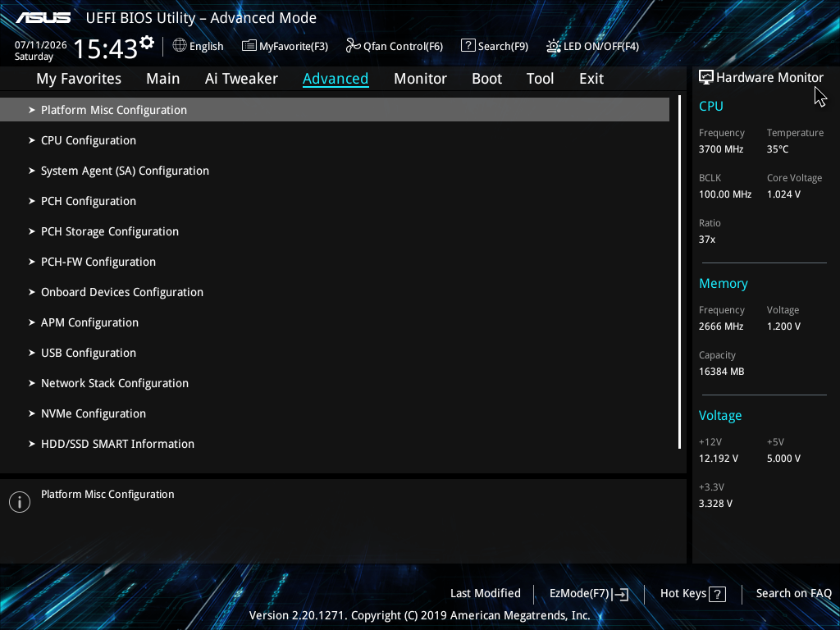
Task: Open MyFavorite(F3) list icon
Action: [x=249, y=46]
